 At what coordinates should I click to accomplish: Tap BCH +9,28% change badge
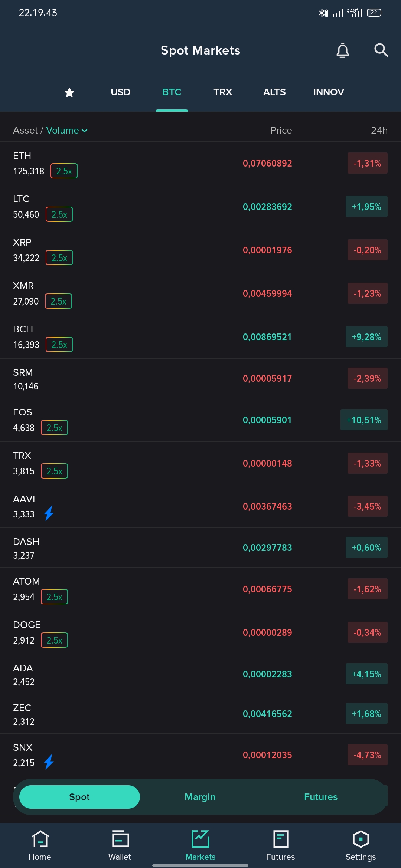[366, 337]
